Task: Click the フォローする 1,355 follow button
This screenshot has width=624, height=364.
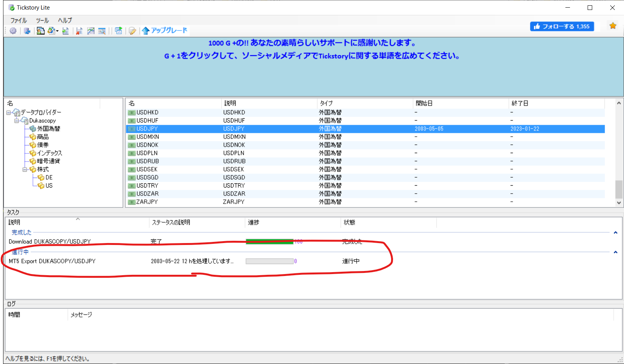Action: tap(562, 26)
